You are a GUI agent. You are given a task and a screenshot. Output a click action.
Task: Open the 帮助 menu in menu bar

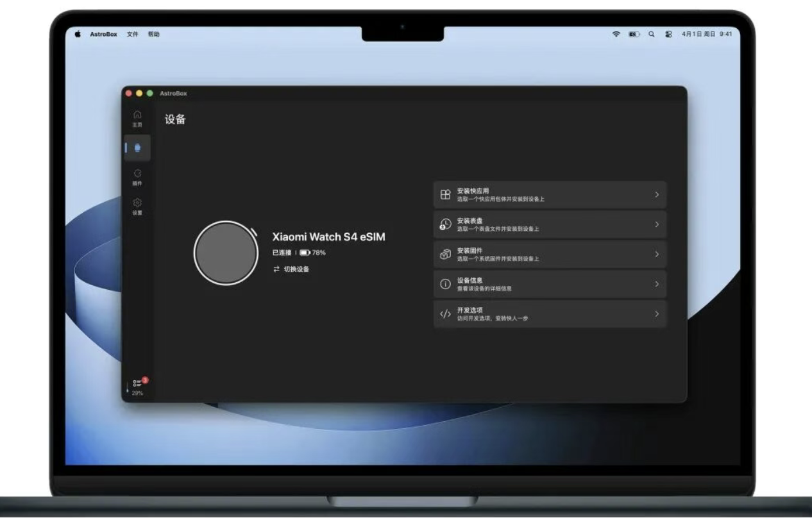click(154, 34)
